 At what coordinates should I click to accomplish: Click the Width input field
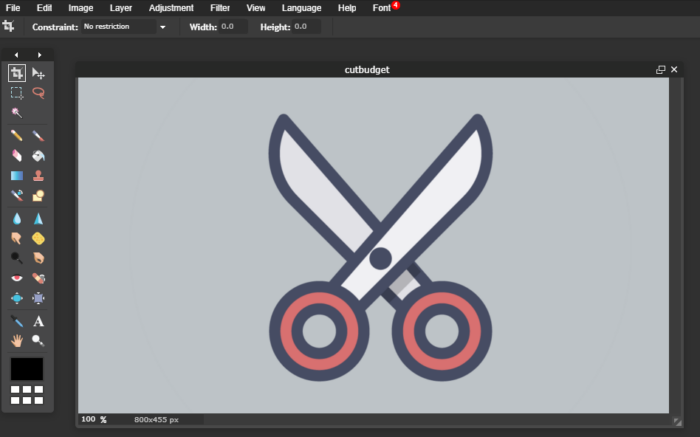(233, 27)
